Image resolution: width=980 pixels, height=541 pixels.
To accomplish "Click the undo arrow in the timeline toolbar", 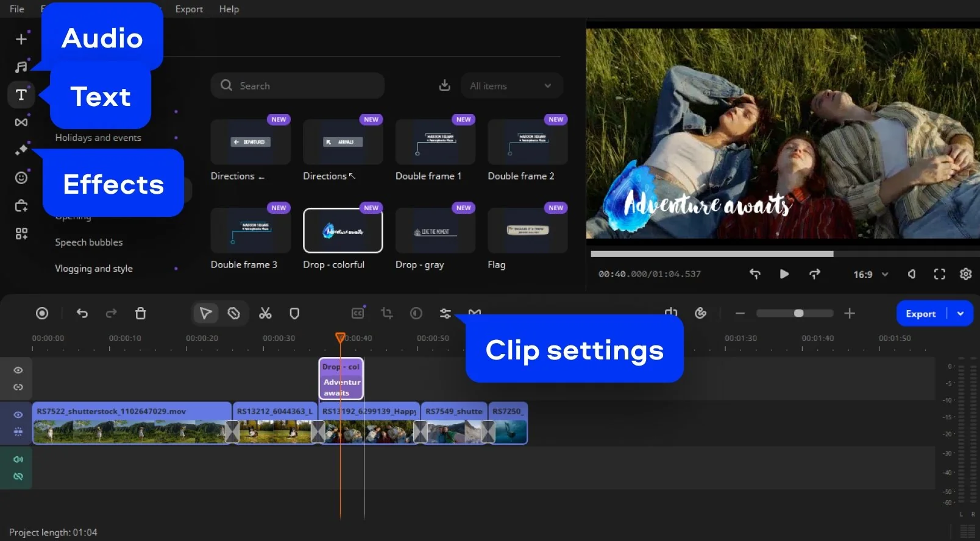I will pyautogui.click(x=82, y=313).
